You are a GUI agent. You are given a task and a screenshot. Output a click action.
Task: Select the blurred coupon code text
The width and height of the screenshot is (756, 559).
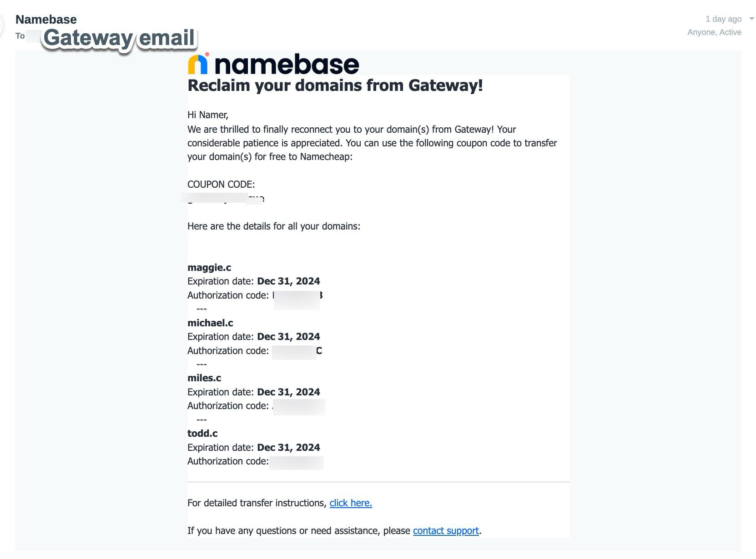226,200
